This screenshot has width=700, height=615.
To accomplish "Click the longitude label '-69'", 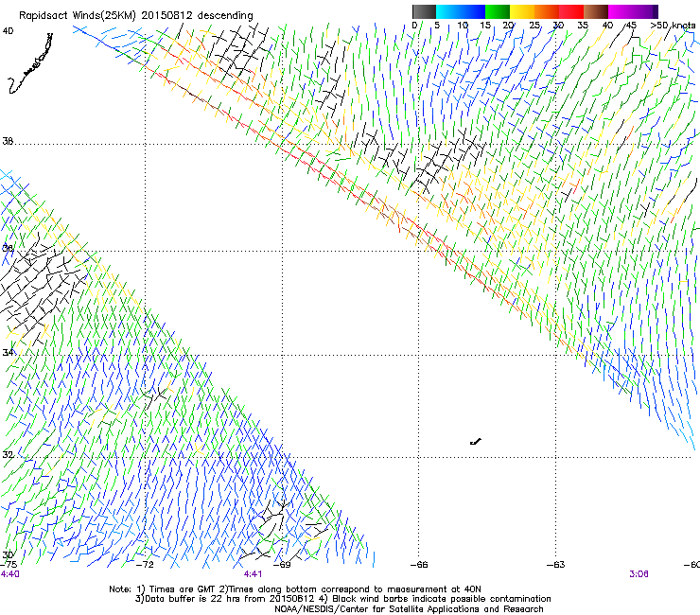I will (x=282, y=564).
